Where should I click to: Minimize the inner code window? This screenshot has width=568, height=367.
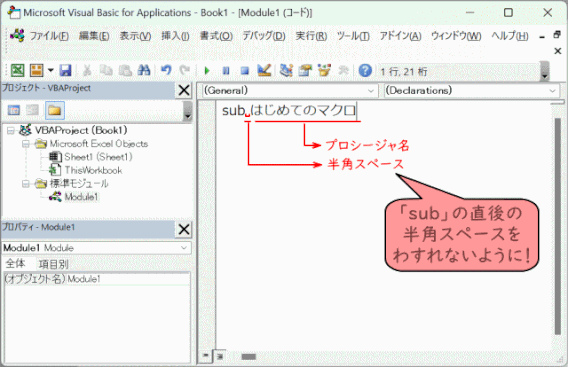coord(542,37)
